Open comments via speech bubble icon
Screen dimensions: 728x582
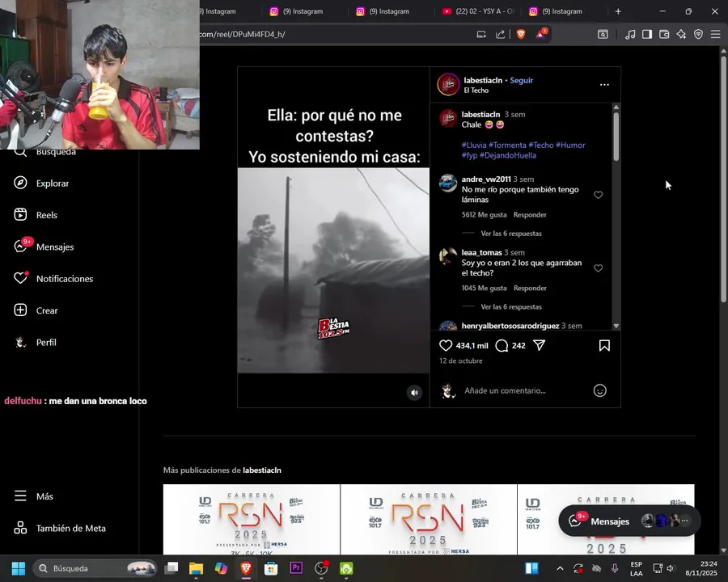click(502, 345)
